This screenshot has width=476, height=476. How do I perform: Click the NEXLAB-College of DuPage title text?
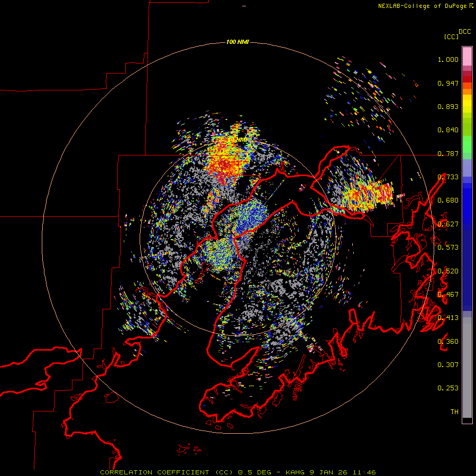click(422, 6)
